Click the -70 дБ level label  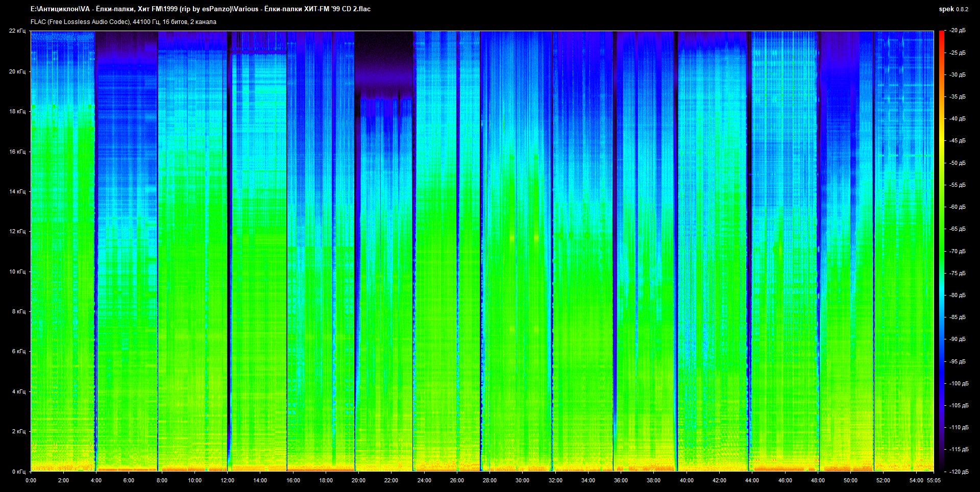pyautogui.click(x=957, y=251)
